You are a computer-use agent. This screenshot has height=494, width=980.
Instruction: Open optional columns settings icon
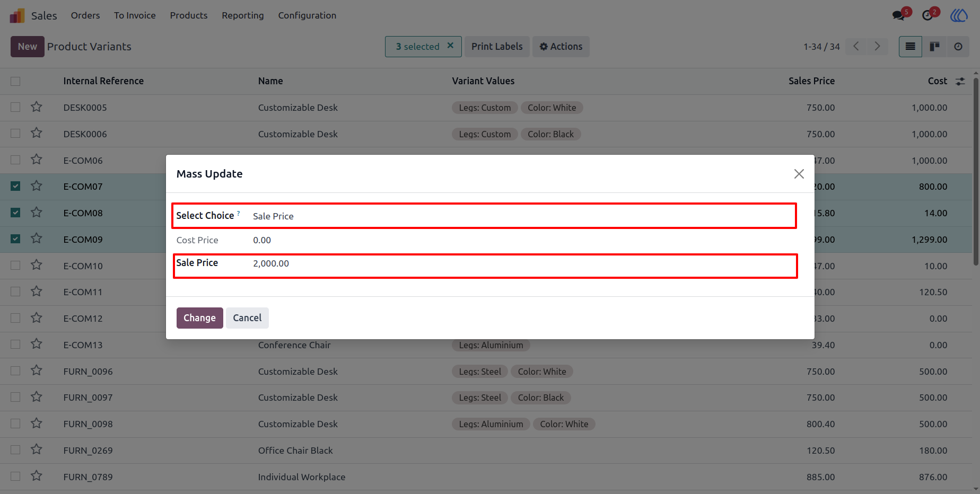(960, 82)
